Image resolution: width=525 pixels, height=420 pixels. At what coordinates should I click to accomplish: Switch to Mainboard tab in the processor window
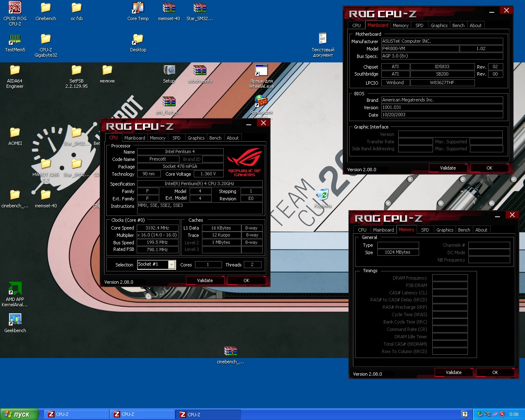(x=135, y=138)
